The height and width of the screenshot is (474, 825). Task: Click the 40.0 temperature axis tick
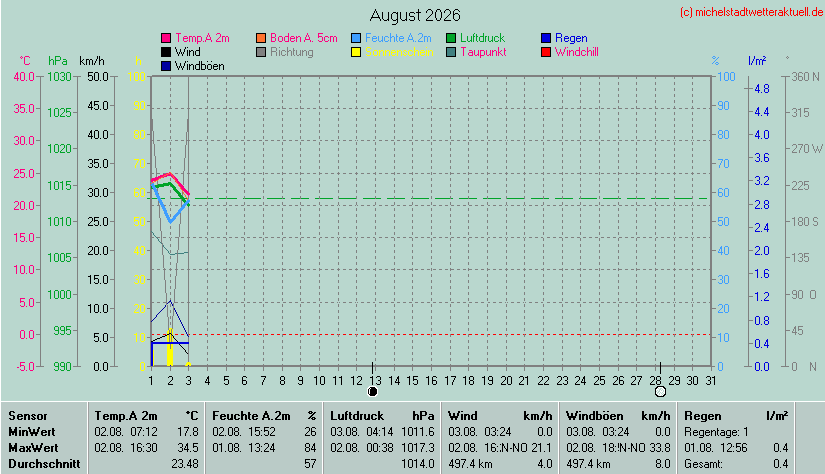point(24,77)
